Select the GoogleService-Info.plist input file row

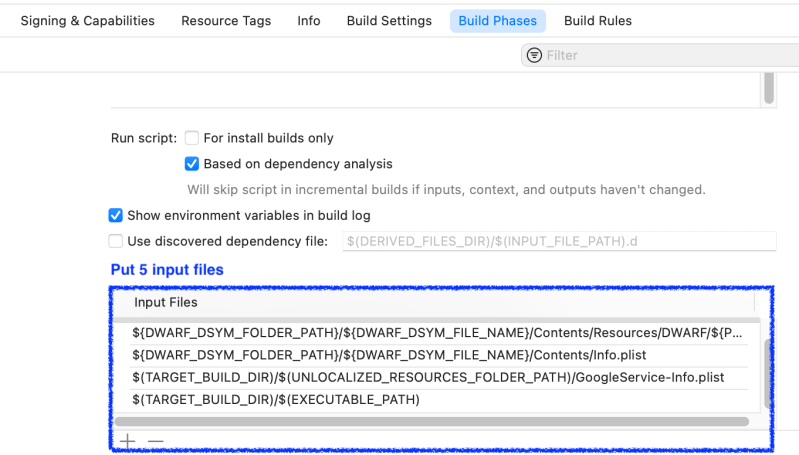428,377
